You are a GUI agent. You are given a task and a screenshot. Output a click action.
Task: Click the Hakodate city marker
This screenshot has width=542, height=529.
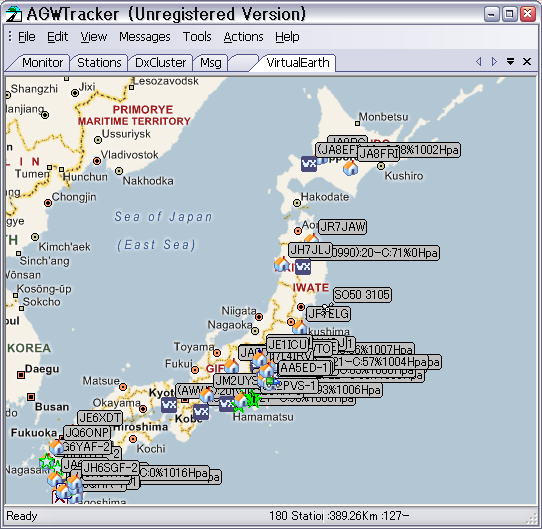point(297,203)
